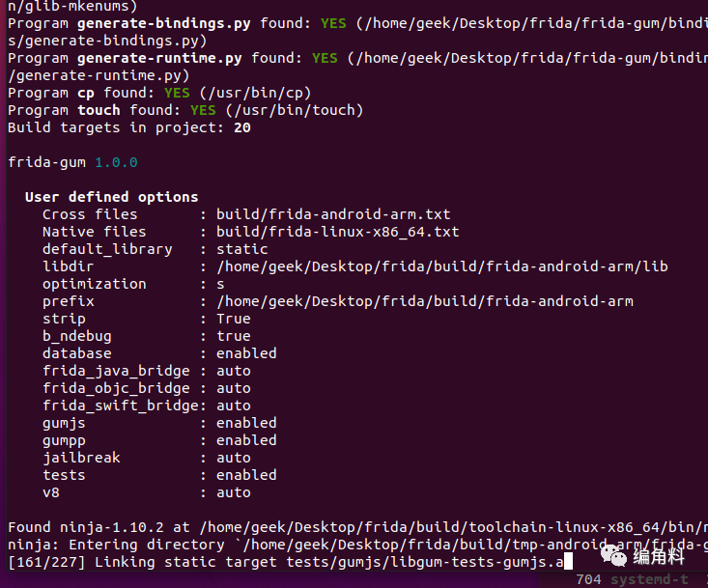Click the 'prefix' option label

69,301
